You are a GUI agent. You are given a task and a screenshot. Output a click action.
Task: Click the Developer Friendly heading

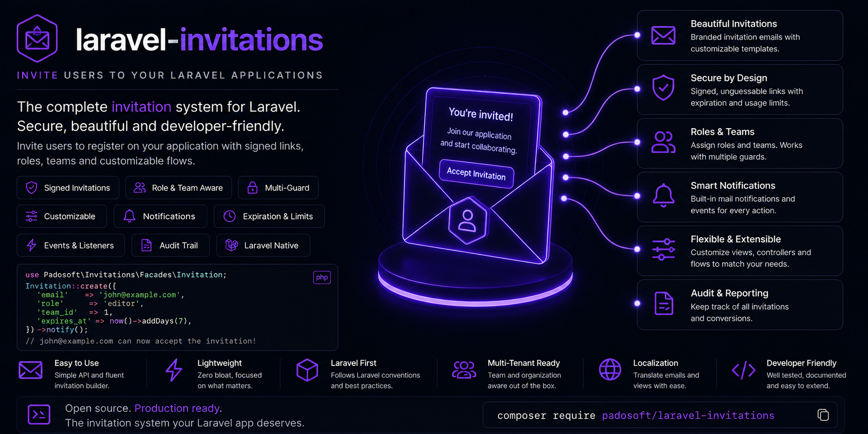click(801, 363)
